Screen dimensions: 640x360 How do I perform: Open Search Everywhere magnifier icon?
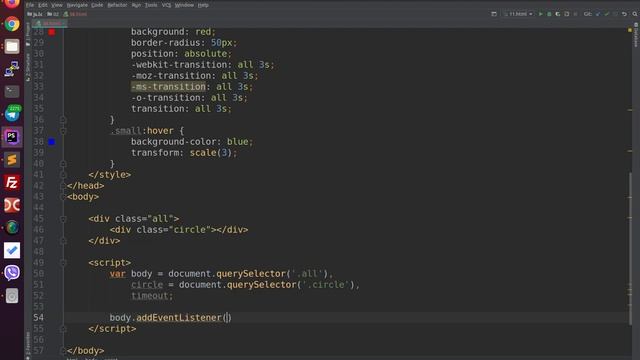[635, 14]
